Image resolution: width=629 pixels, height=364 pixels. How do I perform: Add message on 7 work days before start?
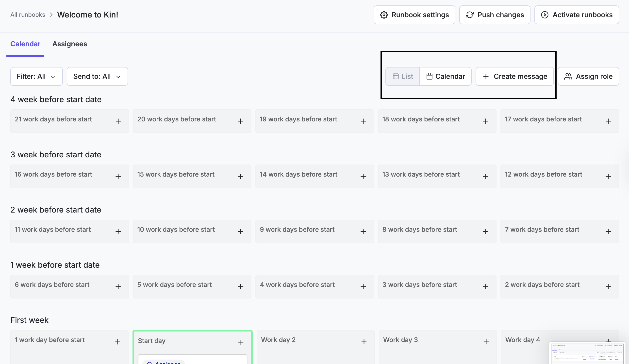pyautogui.click(x=608, y=232)
